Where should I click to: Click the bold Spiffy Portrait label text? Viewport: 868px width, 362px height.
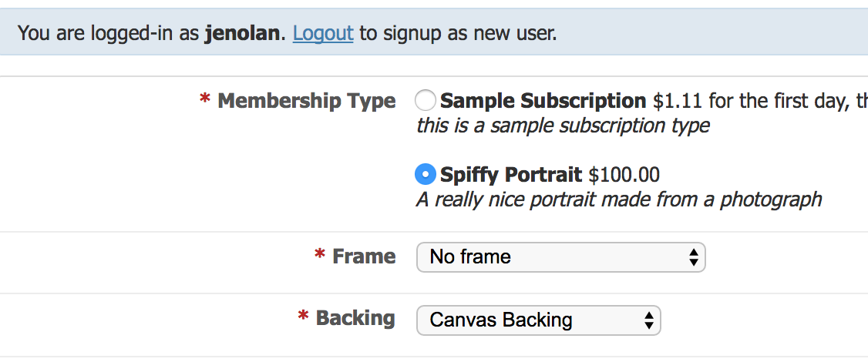(x=511, y=175)
